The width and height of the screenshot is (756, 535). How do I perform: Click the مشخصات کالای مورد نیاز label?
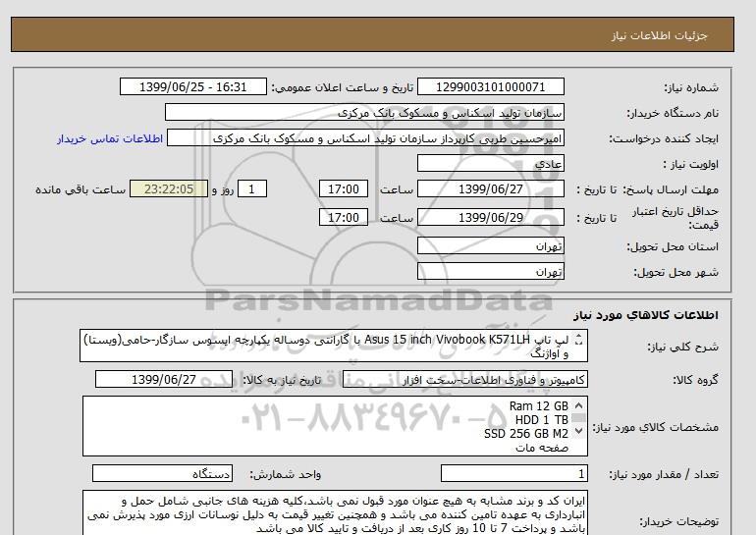click(655, 428)
